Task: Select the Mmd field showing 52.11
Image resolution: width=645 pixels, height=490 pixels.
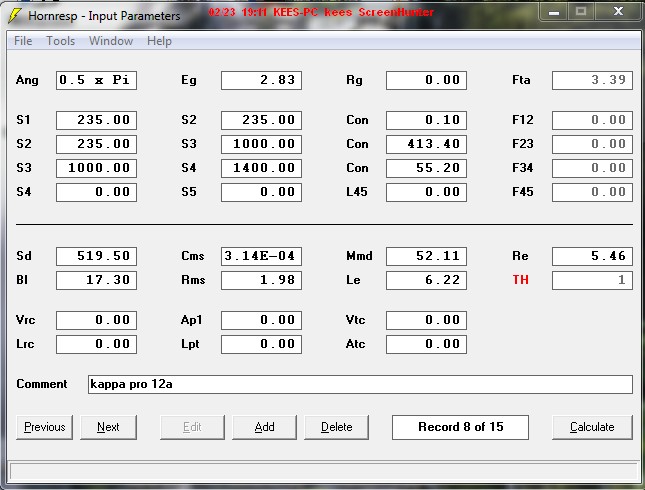Action: [426, 256]
